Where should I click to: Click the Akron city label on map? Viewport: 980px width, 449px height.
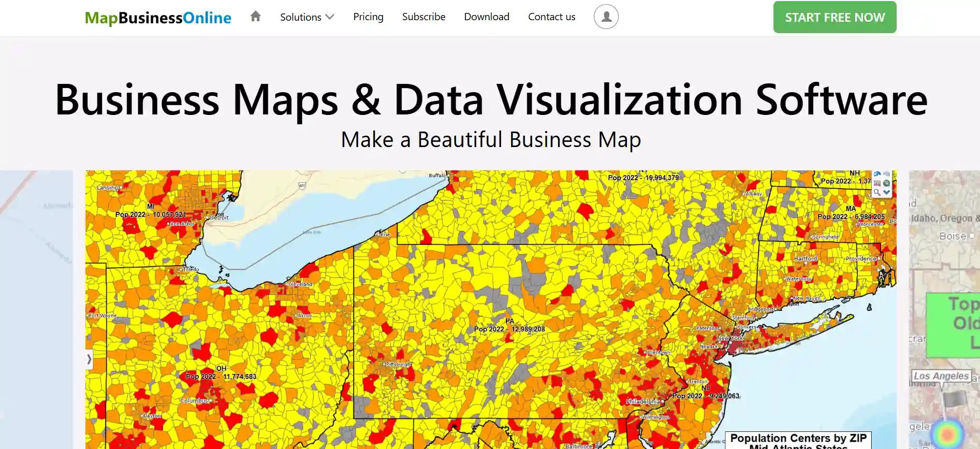click(x=304, y=315)
